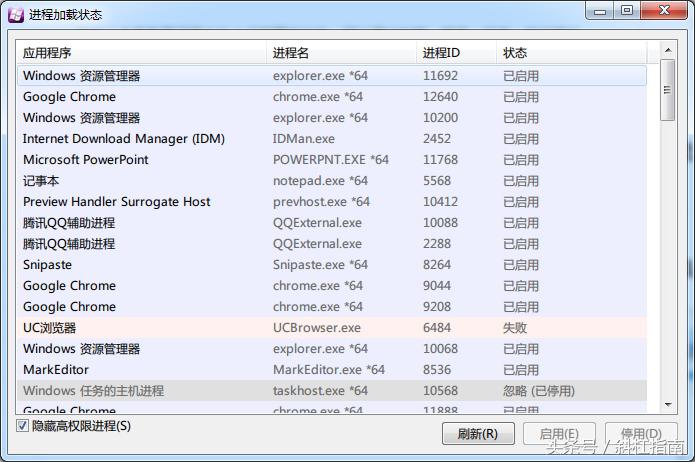This screenshot has height=462, width=695.
Task: Select the Google Chrome row with ID 9044
Action: tap(332, 286)
